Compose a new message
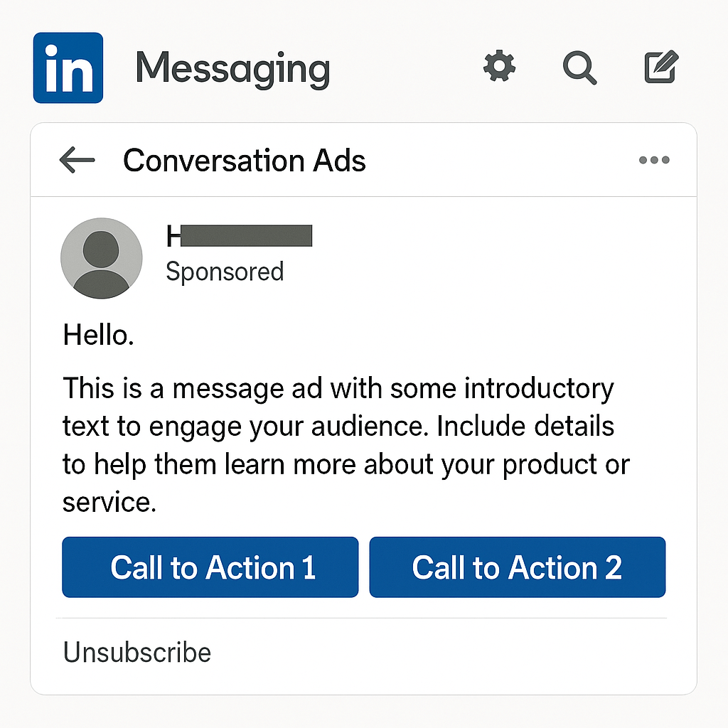The height and width of the screenshot is (728, 728). (x=661, y=68)
